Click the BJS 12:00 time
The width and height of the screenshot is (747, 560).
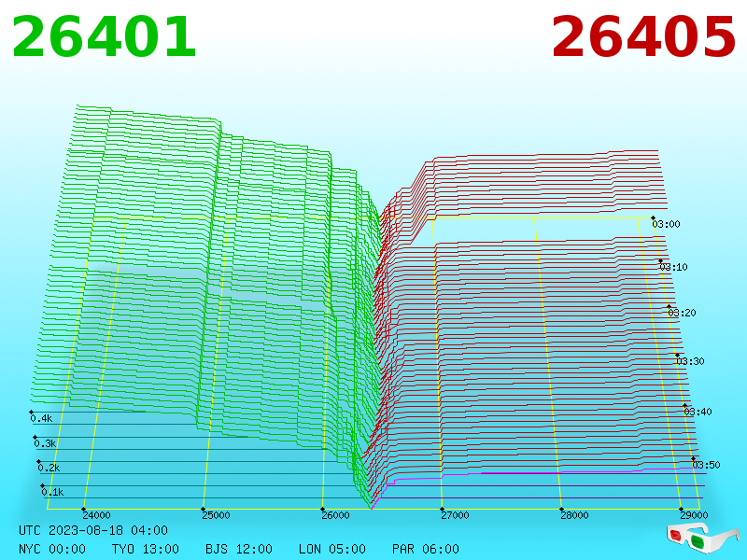pyautogui.click(x=239, y=549)
